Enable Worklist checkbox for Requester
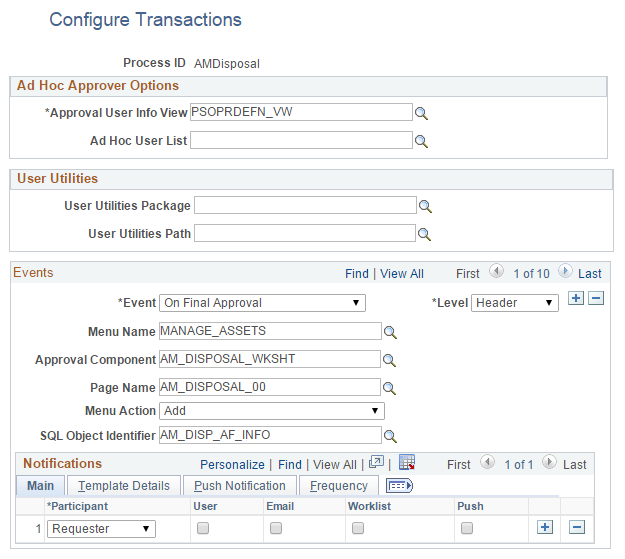The height and width of the screenshot is (559, 625). click(x=358, y=528)
